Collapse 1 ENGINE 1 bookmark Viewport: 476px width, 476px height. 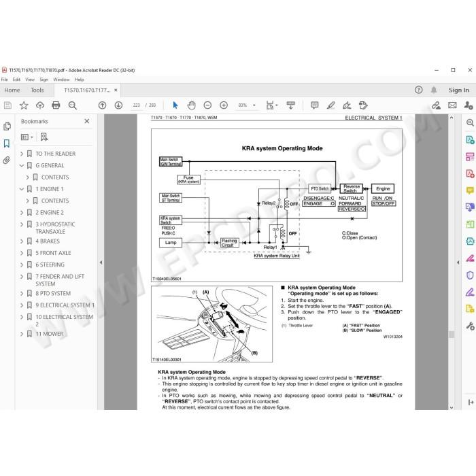point(22,189)
